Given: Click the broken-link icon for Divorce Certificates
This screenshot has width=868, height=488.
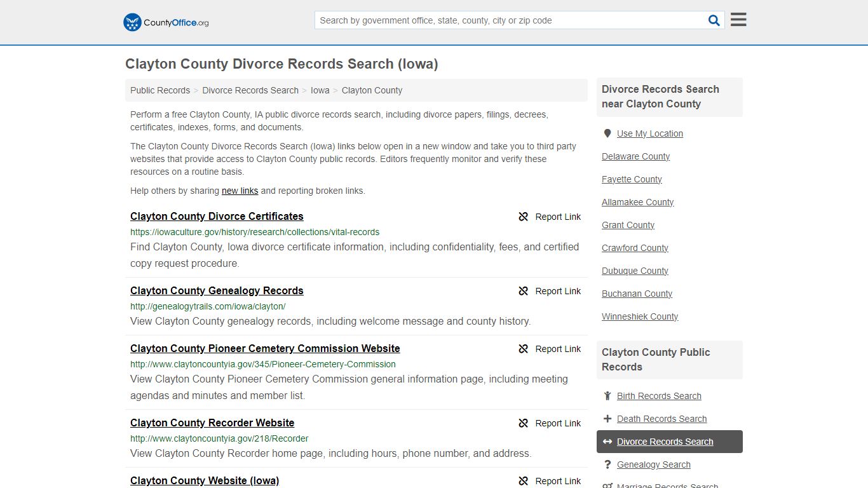Looking at the screenshot, I should click(x=524, y=217).
